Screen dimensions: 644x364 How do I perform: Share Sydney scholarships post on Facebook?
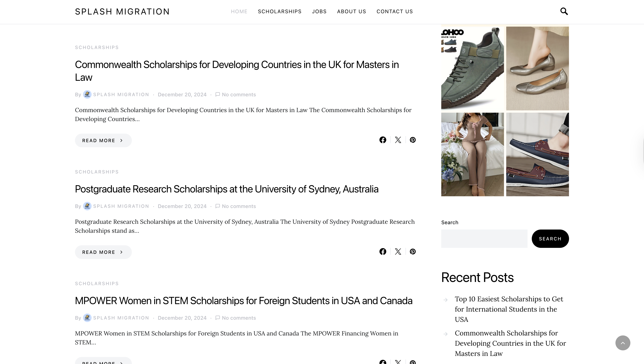(382, 251)
